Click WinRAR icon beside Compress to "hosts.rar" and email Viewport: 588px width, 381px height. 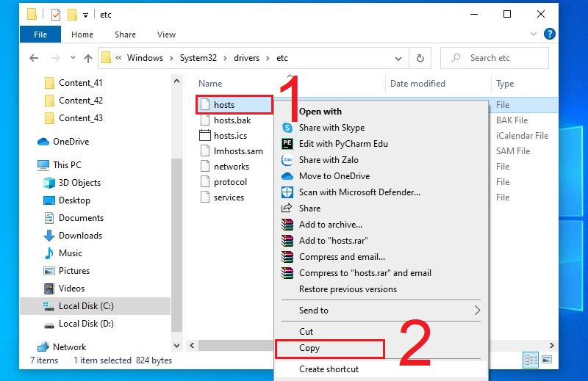287,273
